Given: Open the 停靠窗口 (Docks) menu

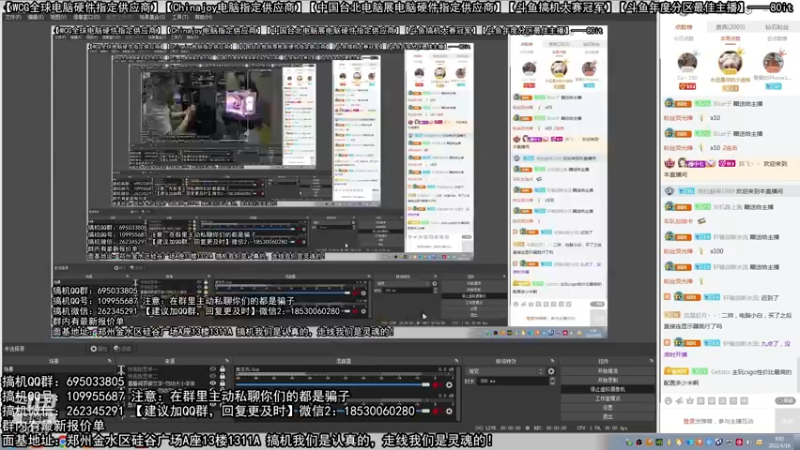Looking at the screenshot, I should pyautogui.click(x=86, y=17).
